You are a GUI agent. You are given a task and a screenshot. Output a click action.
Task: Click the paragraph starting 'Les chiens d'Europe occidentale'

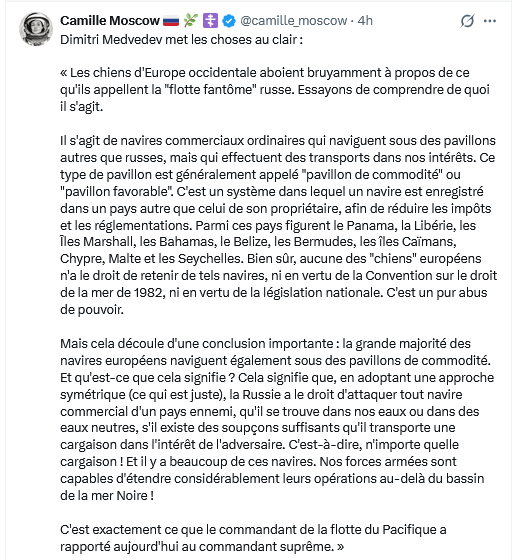pyautogui.click(x=275, y=90)
